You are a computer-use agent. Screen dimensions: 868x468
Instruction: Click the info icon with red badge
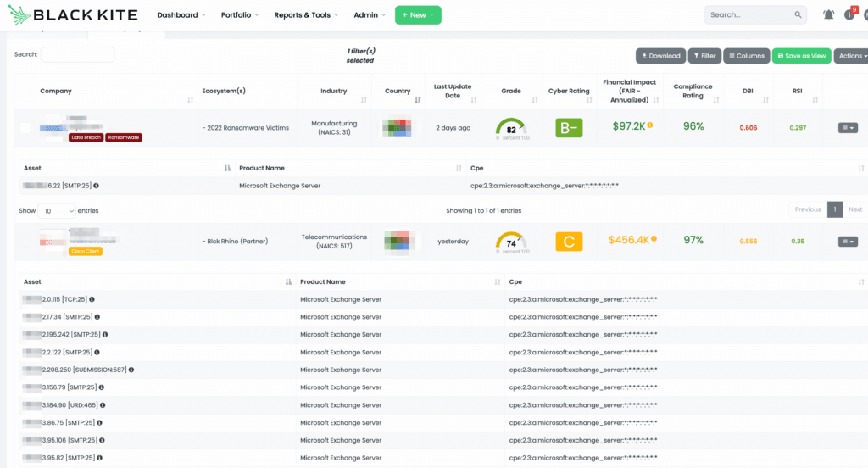pyautogui.click(x=849, y=14)
